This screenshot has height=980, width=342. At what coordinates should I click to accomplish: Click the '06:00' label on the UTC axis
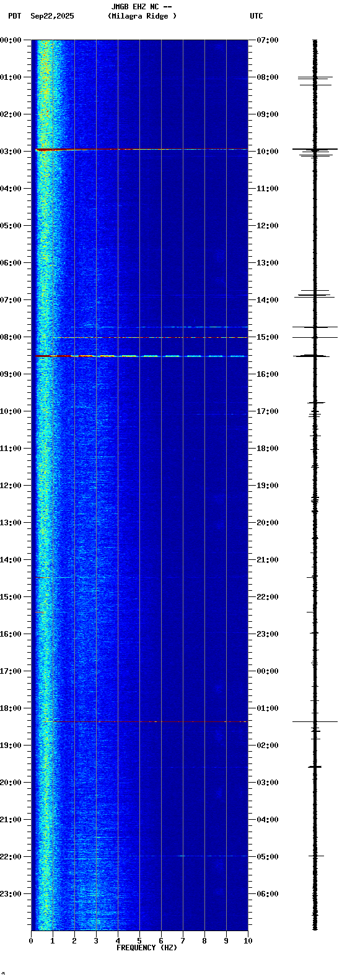(x=268, y=894)
